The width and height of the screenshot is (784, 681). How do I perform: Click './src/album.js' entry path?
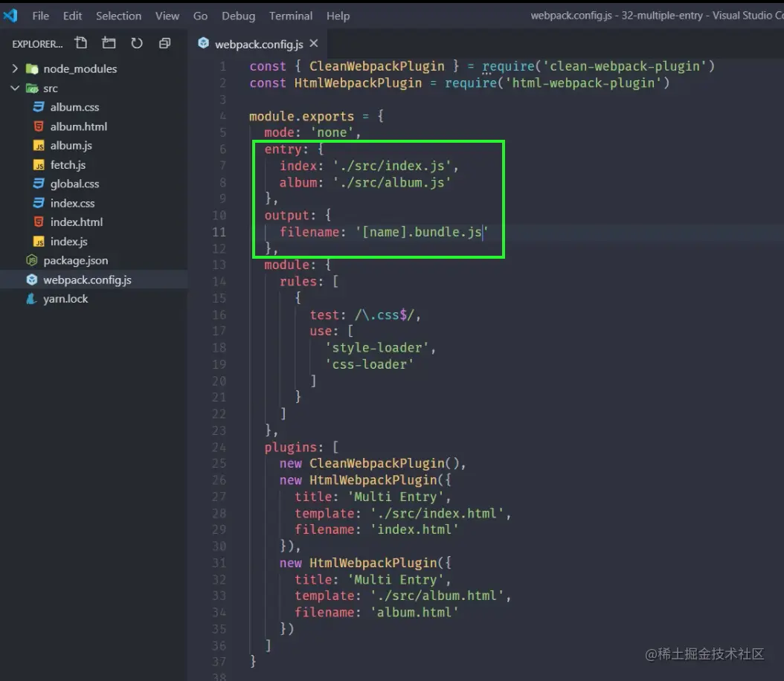[x=393, y=183]
